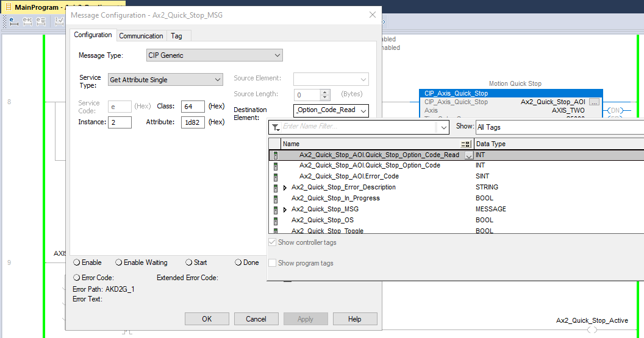Open the tag name filter funnel icon

click(276, 127)
